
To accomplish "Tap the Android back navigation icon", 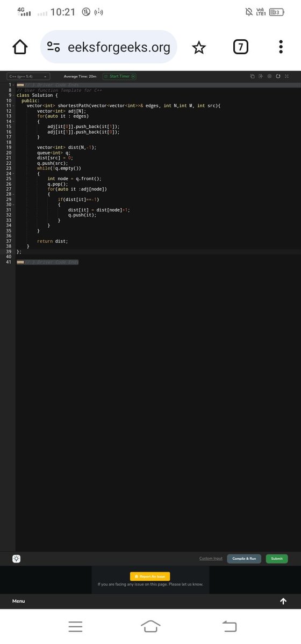I will pyautogui.click(x=229, y=626).
